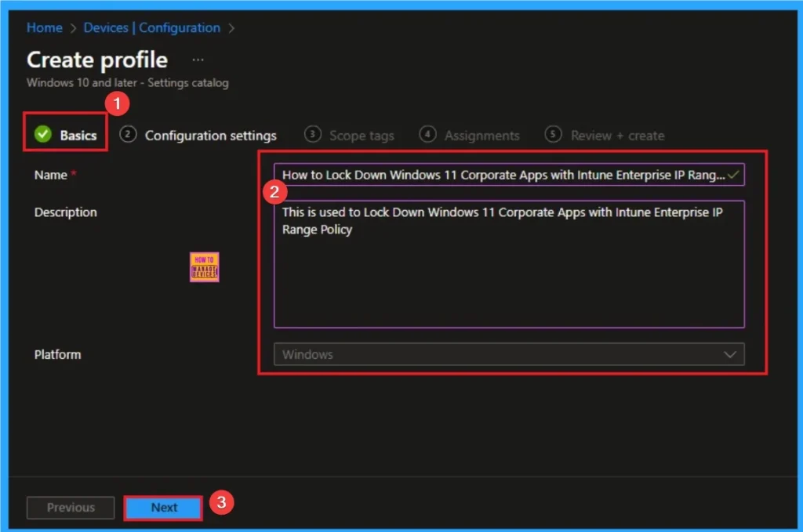This screenshot has height=532, width=803.
Task: Open the Platform dropdown
Action: (x=510, y=354)
